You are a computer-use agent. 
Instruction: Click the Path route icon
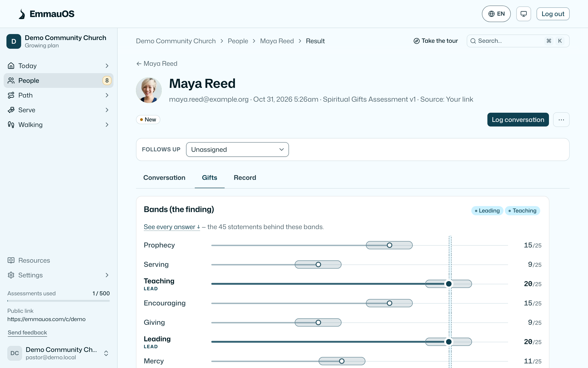pos(11,95)
